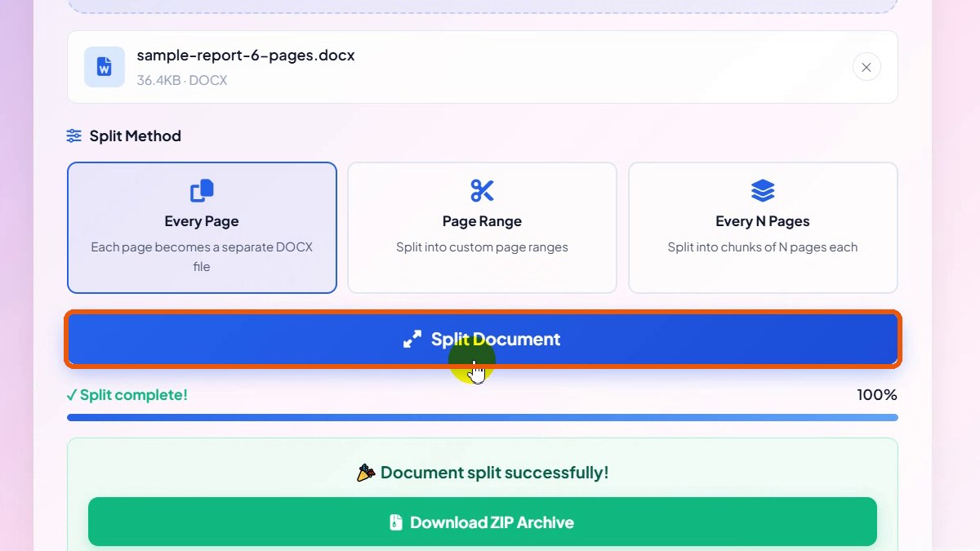Click the sliders icon next to Split Method
This screenshot has height=551, width=980.
coord(74,136)
